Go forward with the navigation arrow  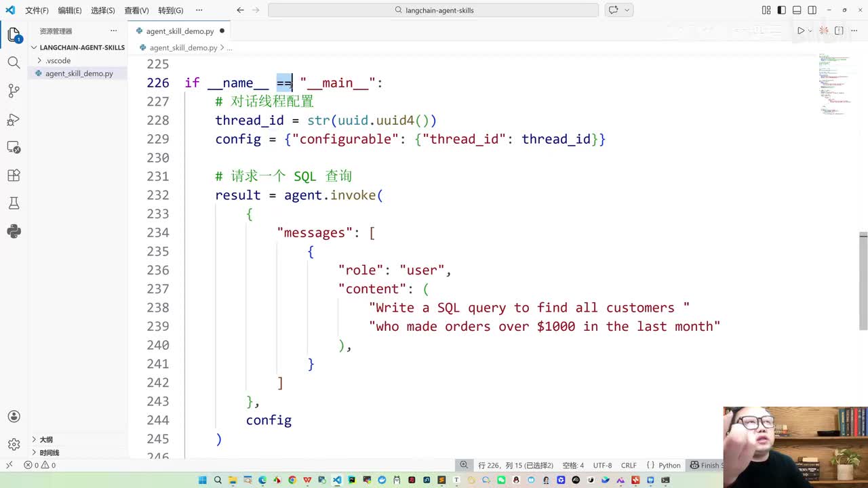[x=256, y=10]
